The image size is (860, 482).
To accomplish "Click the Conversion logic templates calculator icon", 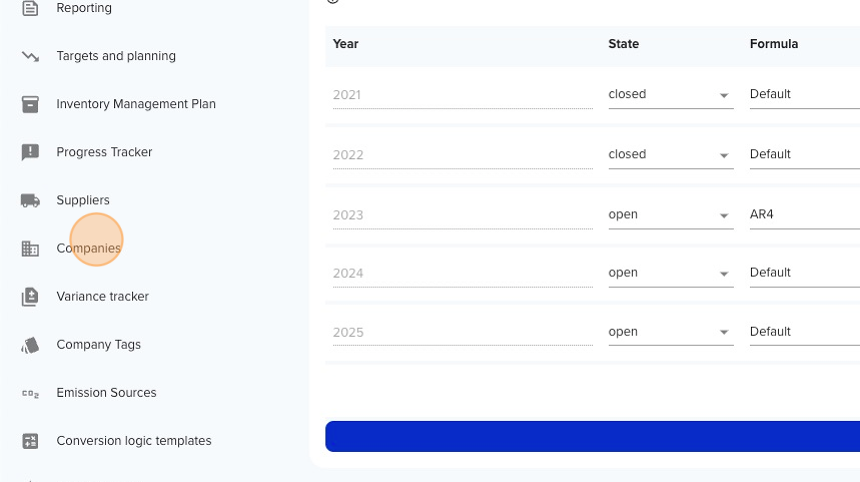I will (x=30, y=441).
